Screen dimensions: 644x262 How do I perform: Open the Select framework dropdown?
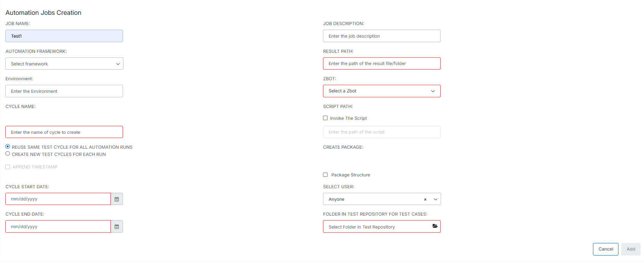[64, 64]
